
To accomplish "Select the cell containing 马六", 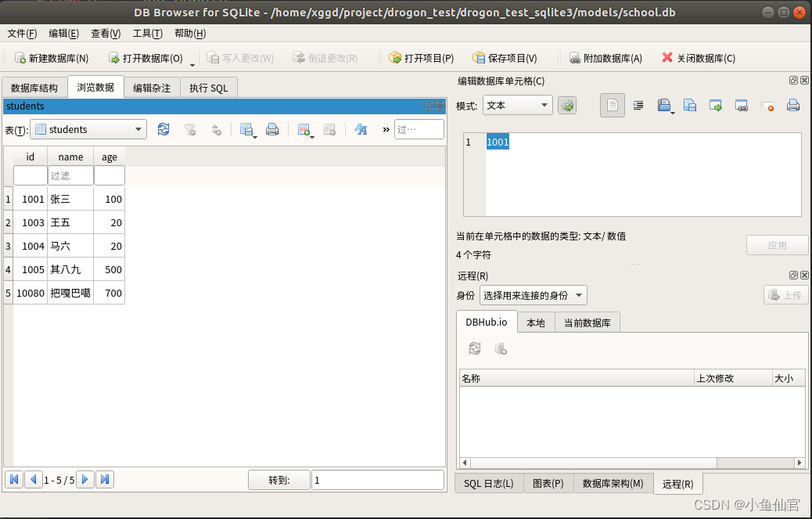I will pyautogui.click(x=70, y=246).
